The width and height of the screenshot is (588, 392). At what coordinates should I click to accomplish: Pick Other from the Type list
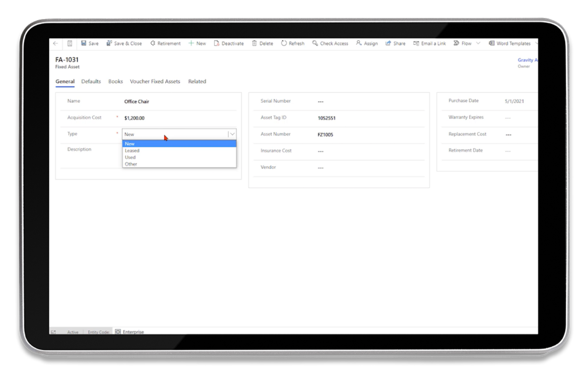[x=131, y=164]
